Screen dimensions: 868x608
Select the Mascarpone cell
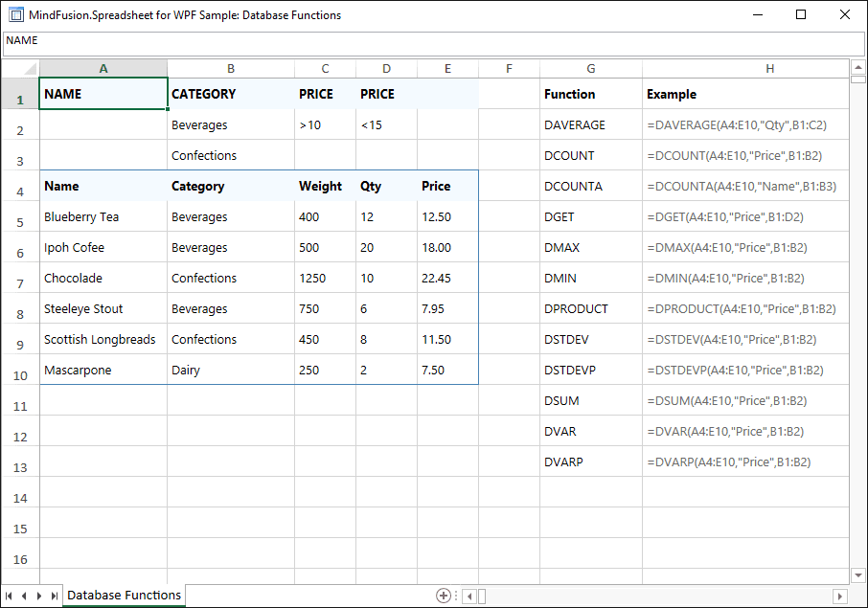pos(103,370)
